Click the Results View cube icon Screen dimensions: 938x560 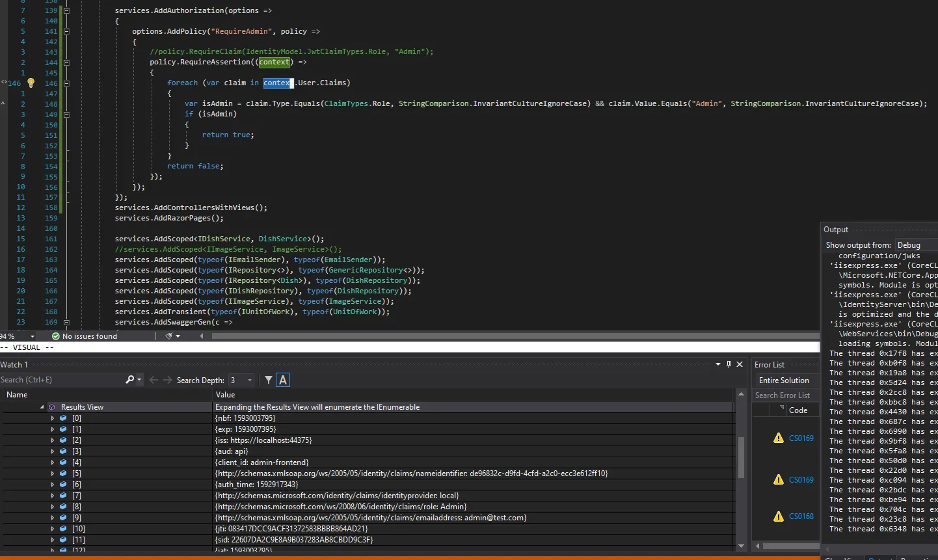[x=52, y=407]
